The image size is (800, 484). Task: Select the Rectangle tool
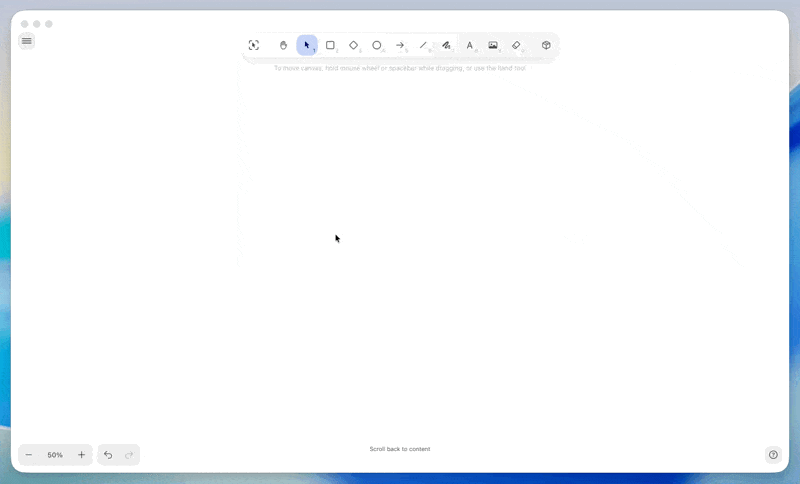tap(330, 45)
